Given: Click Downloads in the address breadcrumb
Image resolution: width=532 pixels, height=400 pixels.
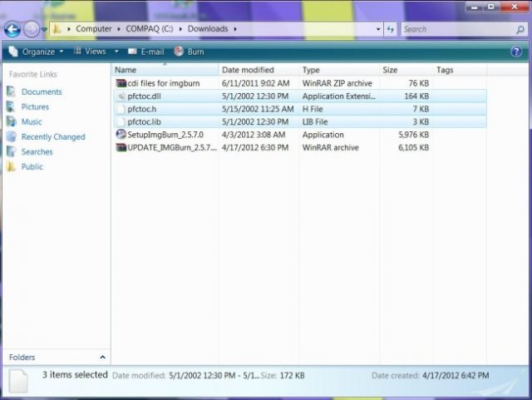Looking at the screenshot, I should click(208, 29).
